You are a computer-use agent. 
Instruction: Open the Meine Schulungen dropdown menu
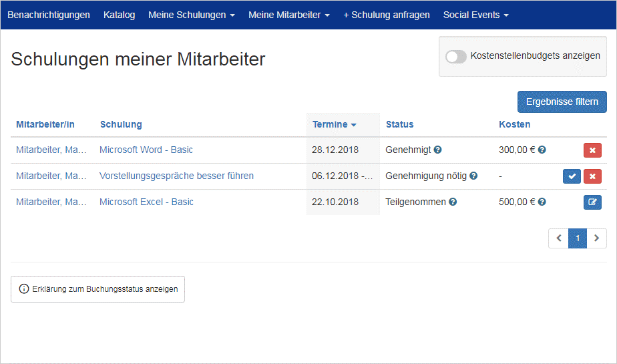click(191, 15)
